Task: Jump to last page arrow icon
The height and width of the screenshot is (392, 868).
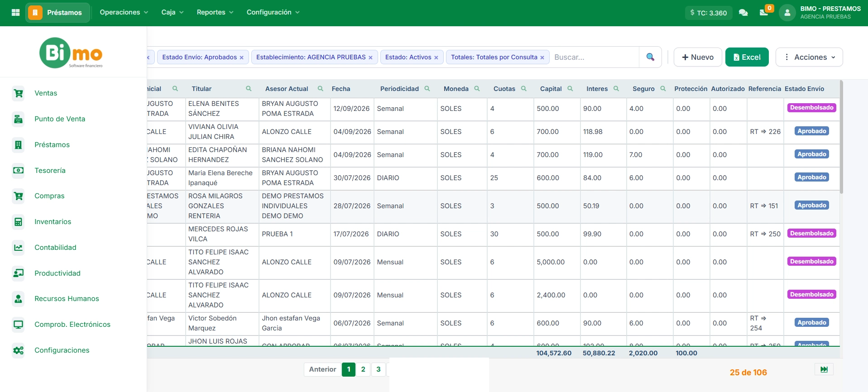Action: 824,369
